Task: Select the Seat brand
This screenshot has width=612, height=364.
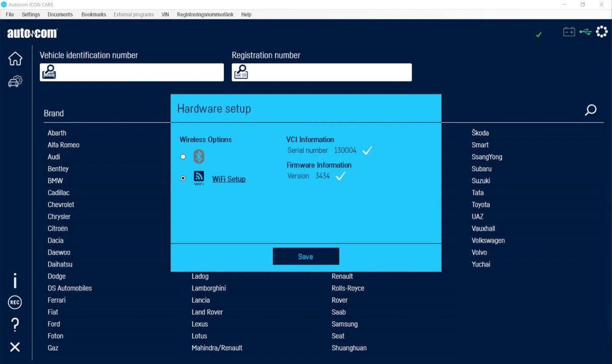Action: pos(338,336)
